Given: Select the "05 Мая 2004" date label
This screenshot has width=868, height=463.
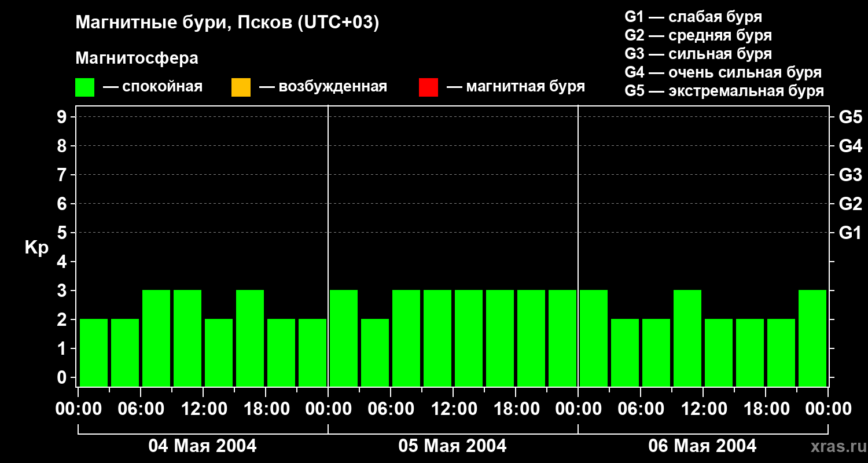Looking at the screenshot, I should pyautogui.click(x=453, y=446).
